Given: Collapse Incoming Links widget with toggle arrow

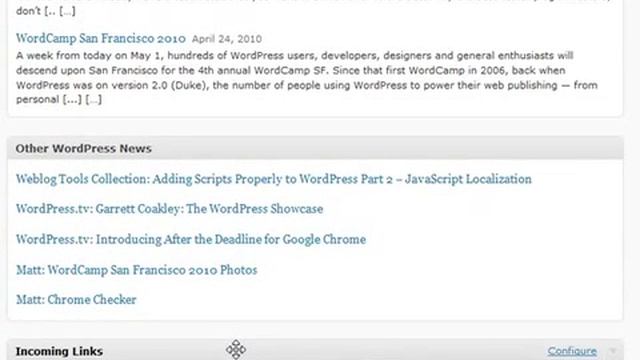Looking at the screenshot, I should point(612,351).
